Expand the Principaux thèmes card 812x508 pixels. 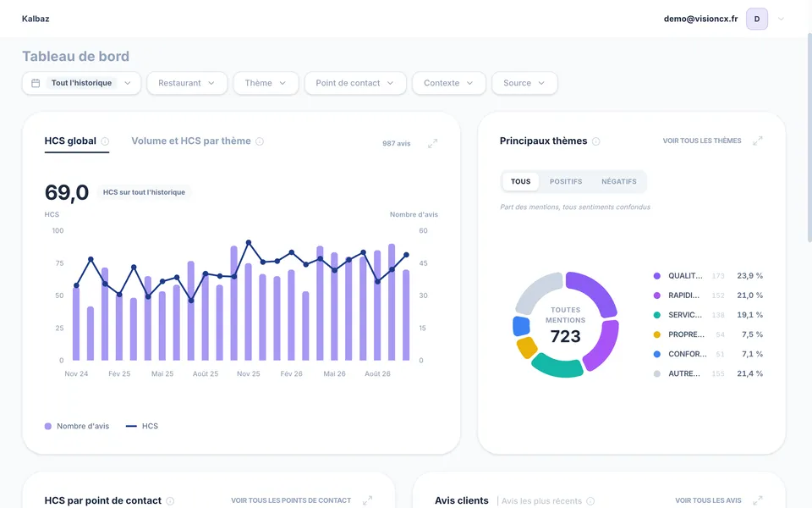758,141
